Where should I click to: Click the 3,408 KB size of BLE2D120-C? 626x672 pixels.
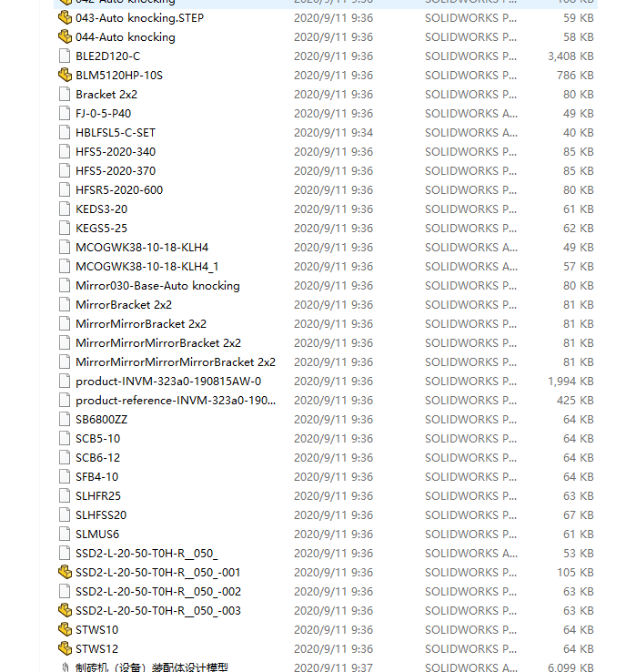tap(570, 56)
